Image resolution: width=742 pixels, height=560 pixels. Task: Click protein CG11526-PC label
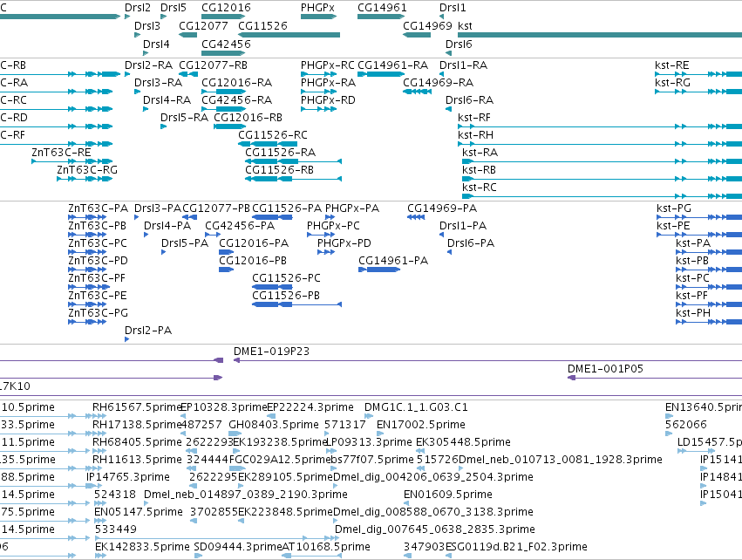[286, 278]
